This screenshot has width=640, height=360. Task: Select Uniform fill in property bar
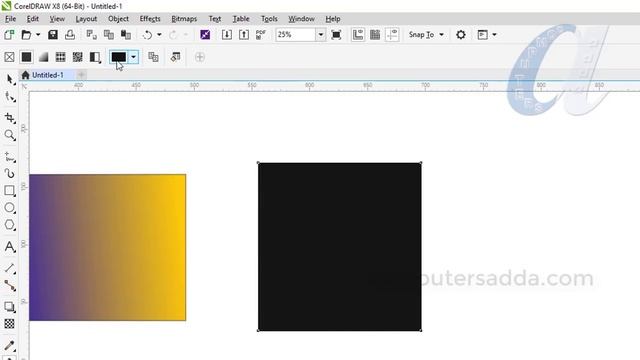pos(27,57)
